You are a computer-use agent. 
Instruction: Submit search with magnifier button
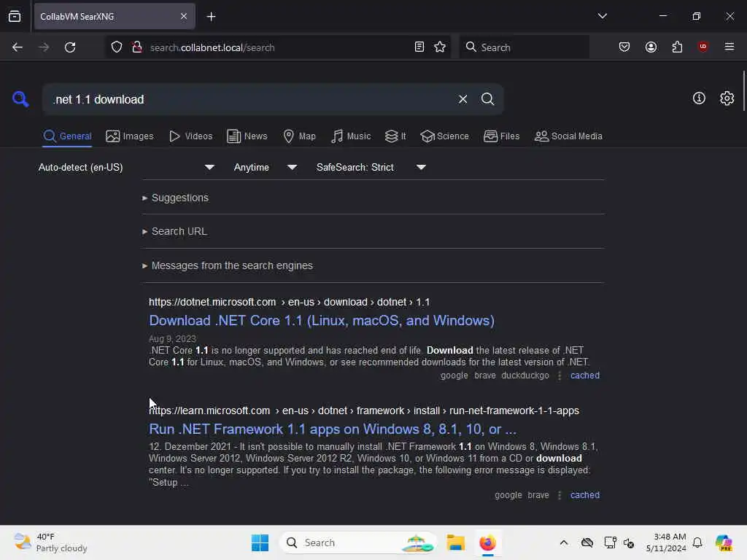487,99
